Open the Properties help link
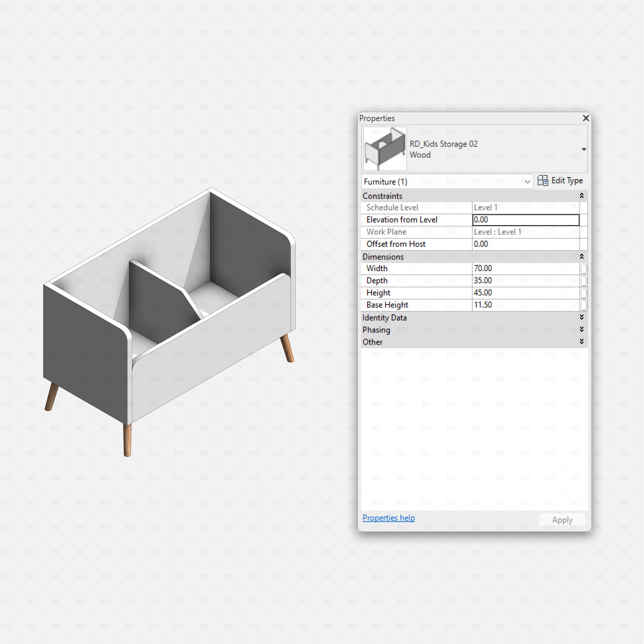This screenshot has height=644, width=644. 388,518
